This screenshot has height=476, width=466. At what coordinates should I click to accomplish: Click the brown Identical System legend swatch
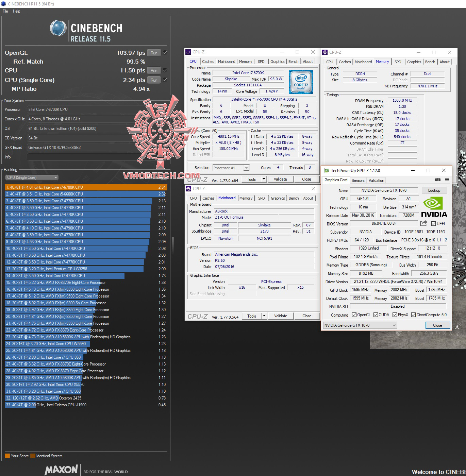pos(33,456)
